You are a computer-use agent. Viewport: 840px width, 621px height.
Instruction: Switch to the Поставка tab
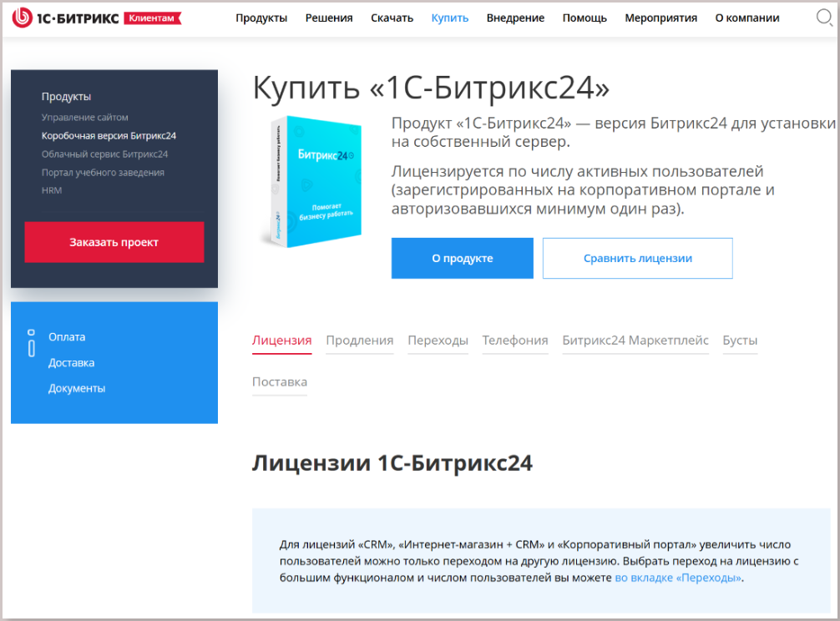point(280,382)
